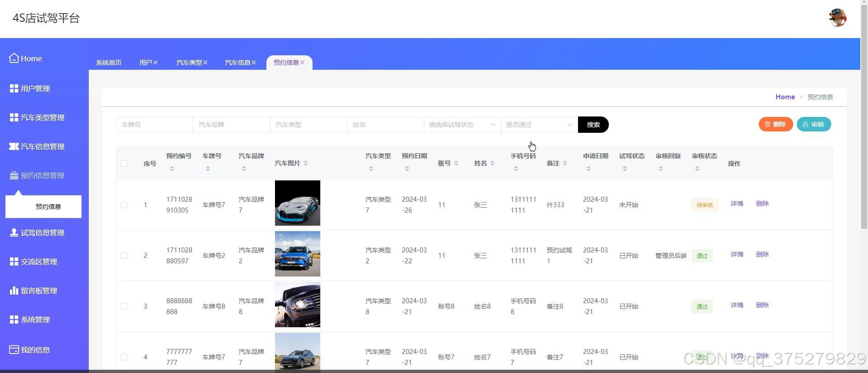Check the box for row 1
This screenshot has height=373, width=868.
[124, 205]
